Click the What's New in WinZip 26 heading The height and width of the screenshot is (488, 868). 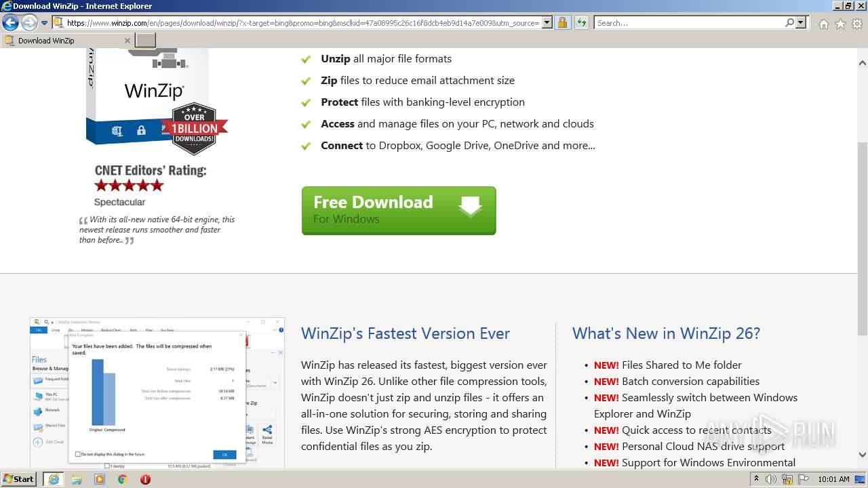tap(666, 333)
